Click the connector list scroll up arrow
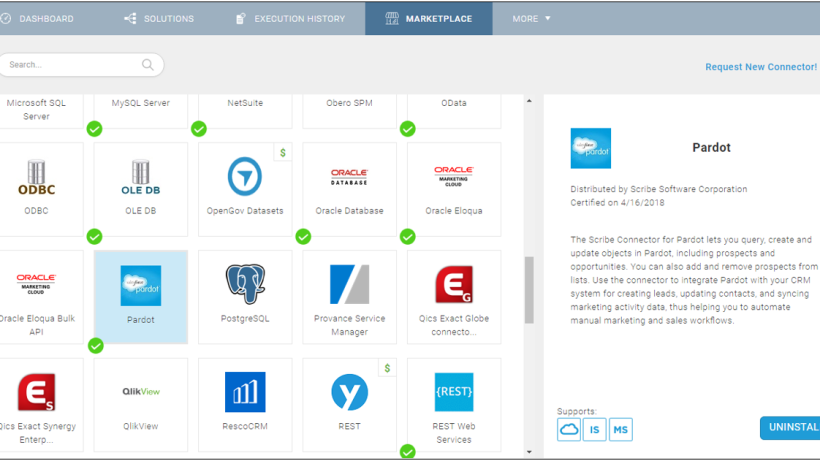The width and height of the screenshot is (820, 461). click(529, 101)
